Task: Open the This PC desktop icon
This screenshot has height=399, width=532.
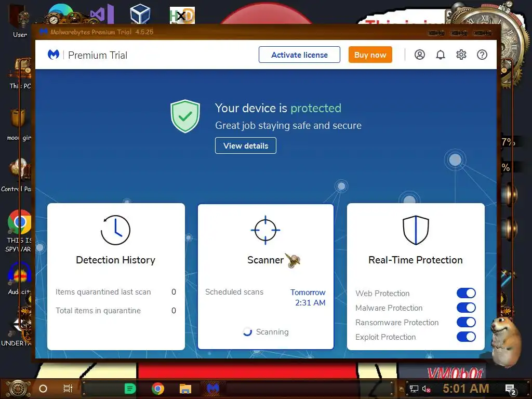Action: [x=20, y=73]
